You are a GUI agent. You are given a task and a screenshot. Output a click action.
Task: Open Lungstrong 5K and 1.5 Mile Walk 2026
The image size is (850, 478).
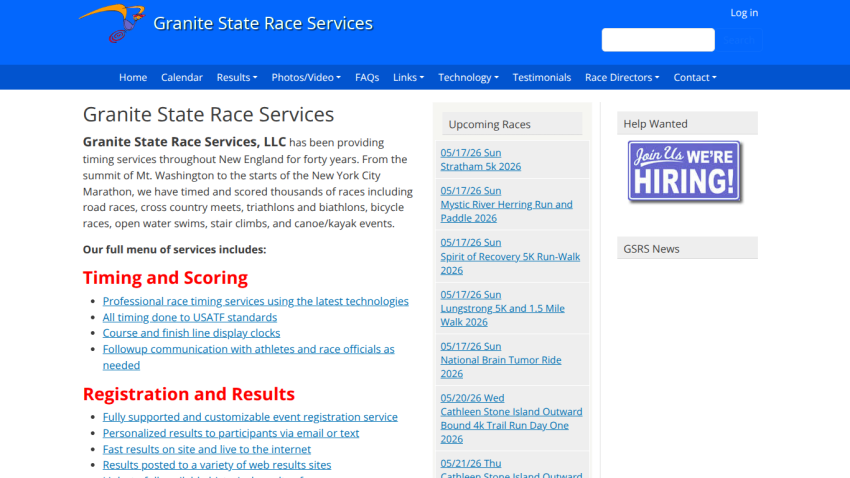click(503, 315)
